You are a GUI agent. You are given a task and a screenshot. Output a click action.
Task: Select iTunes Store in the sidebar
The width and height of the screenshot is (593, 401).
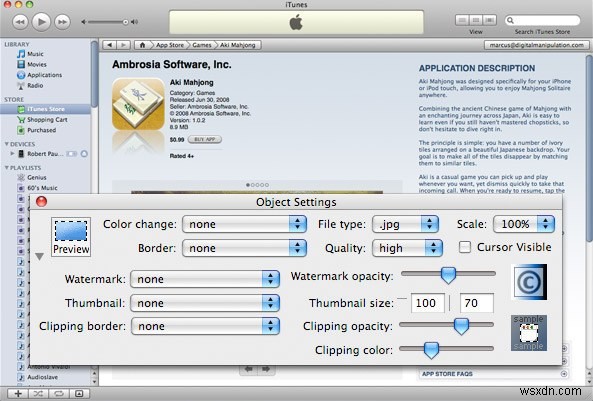(45, 109)
